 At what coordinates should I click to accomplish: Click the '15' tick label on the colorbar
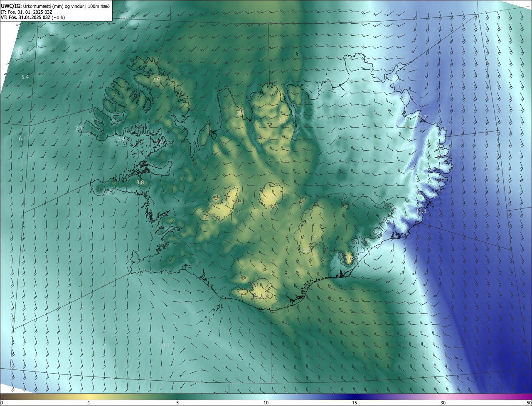click(355, 403)
